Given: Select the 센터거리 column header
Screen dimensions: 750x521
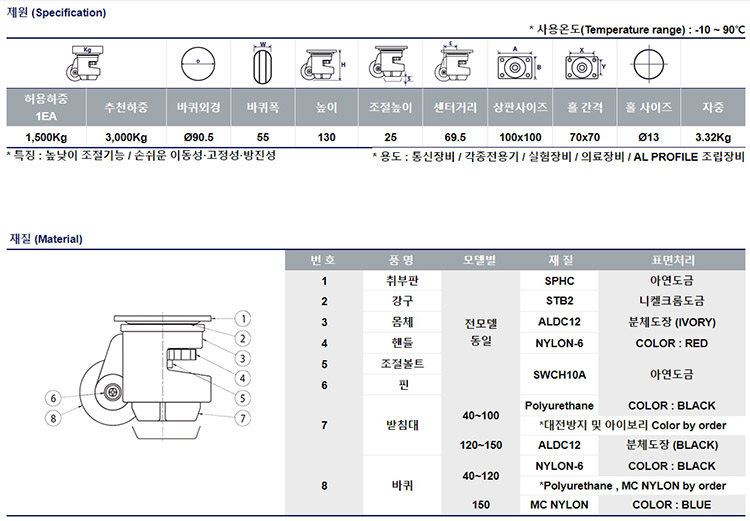Looking at the screenshot, I should coord(455,107).
